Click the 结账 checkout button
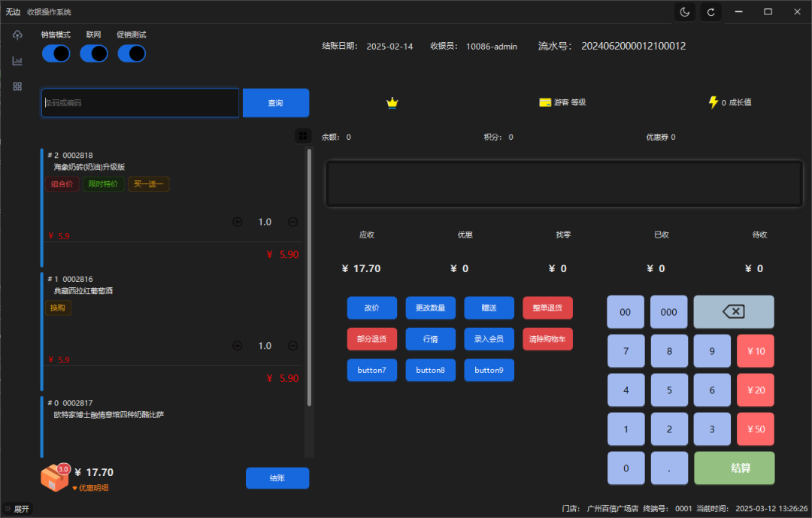This screenshot has width=812, height=518. [x=277, y=477]
